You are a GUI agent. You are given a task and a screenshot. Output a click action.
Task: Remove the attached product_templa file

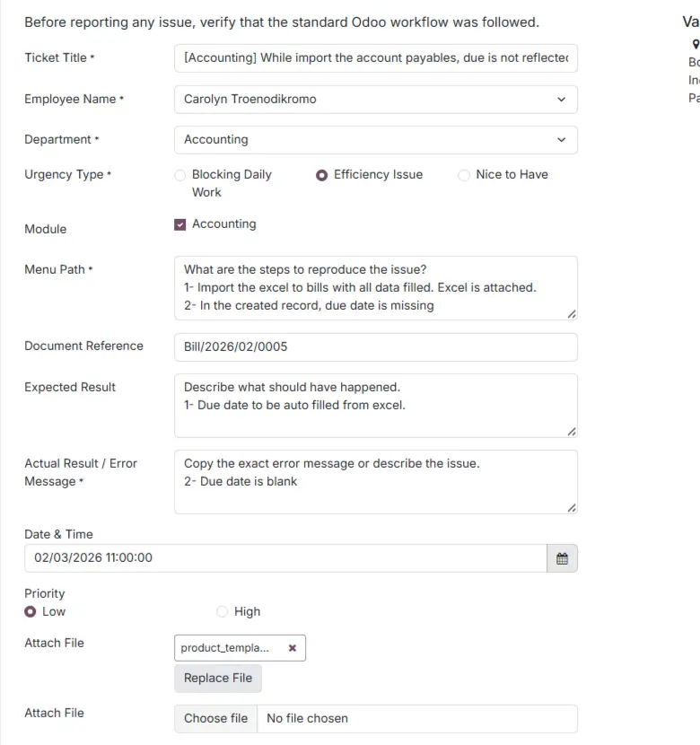coord(292,648)
